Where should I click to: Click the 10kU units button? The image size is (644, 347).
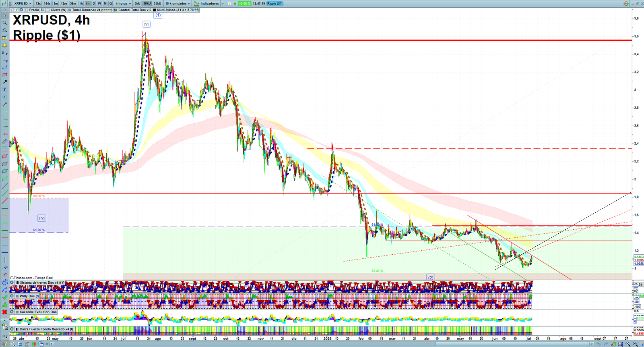(147, 4)
